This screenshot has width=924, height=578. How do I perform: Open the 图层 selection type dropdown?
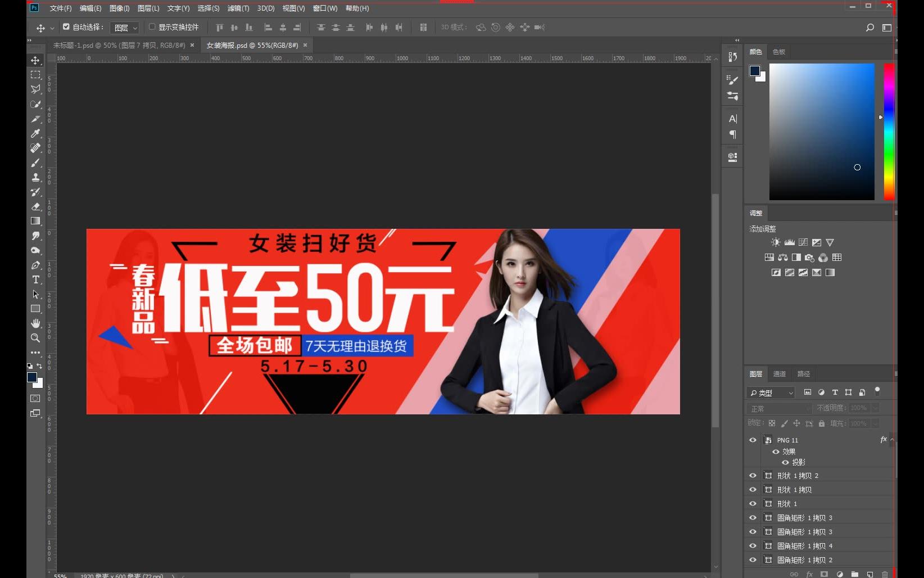coord(770,392)
